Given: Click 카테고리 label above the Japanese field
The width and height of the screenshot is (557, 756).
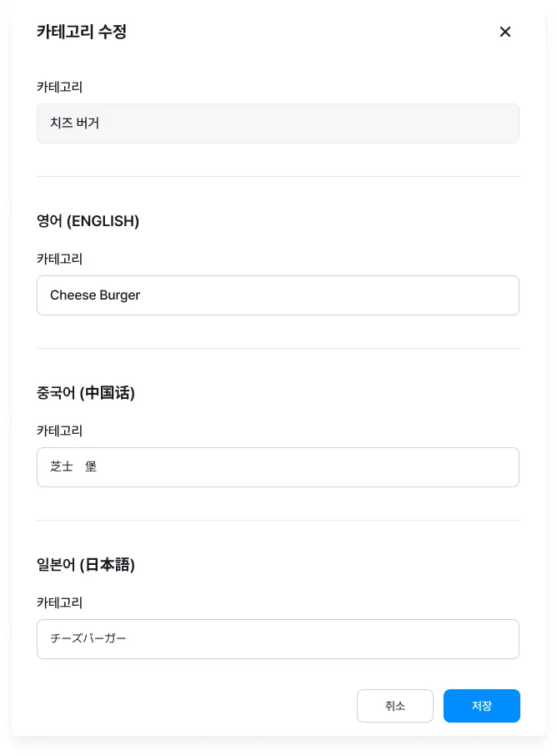Looking at the screenshot, I should 59,602.
